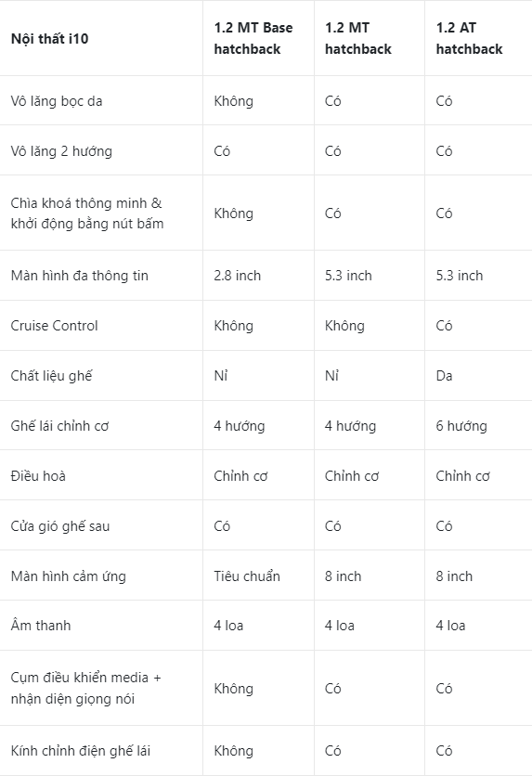The width and height of the screenshot is (532, 776).
Task: Select the "2.8 inch" cell
Action: [x=237, y=276]
